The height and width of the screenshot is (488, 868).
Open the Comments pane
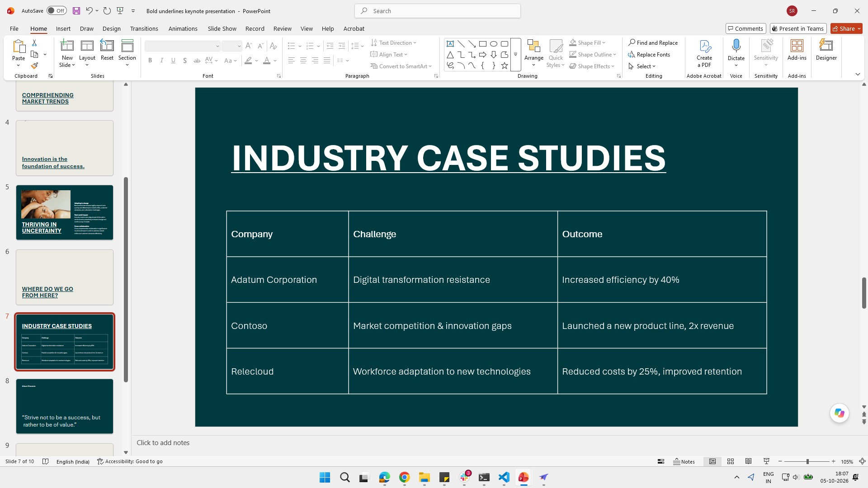(x=745, y=28)
